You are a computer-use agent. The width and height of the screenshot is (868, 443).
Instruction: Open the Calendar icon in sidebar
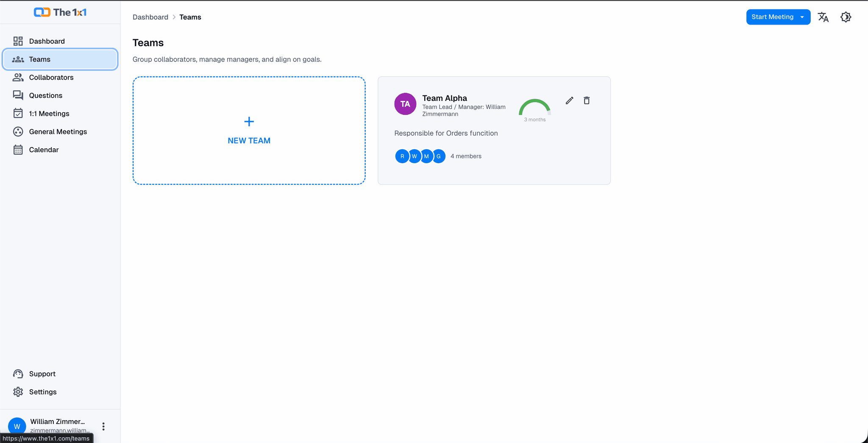tap(18, 149)
